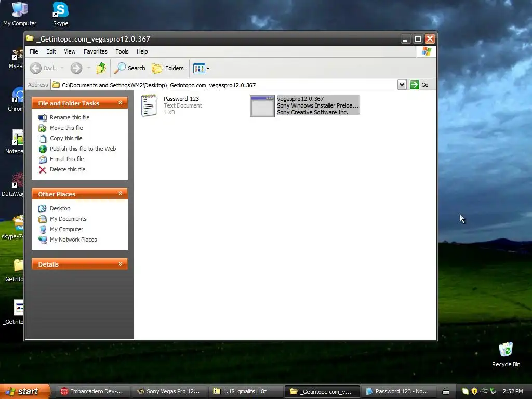
Task: Open the Search pane
Action: point(129,68)
